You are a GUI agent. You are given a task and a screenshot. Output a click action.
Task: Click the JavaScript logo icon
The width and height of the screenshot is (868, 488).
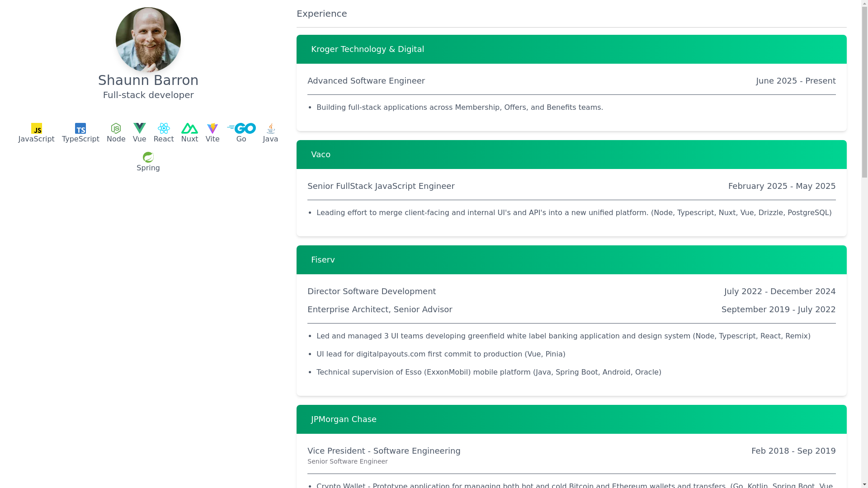(37, 128)
